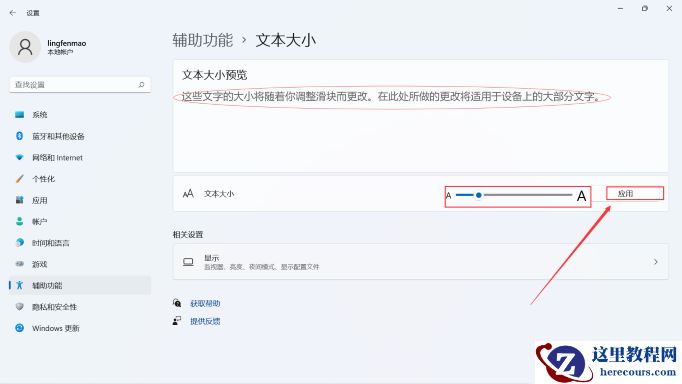Open the lingfenmao account profile
682x384 pixels.
(x=48, y=47)
